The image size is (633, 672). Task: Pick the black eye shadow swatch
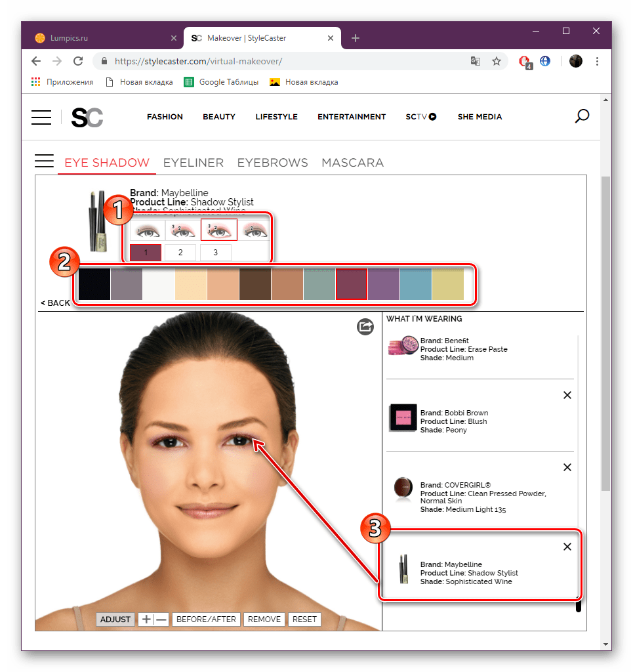(94, 284)
